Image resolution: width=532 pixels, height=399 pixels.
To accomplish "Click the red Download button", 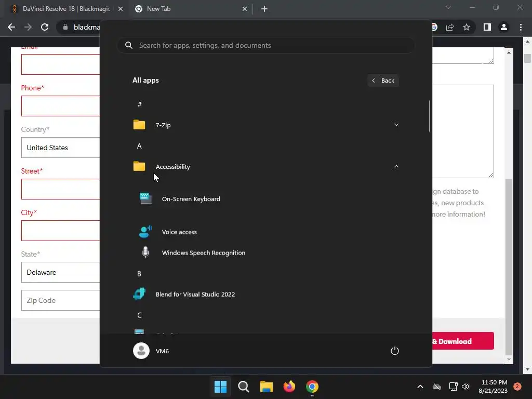I will [x=463, y=341].
